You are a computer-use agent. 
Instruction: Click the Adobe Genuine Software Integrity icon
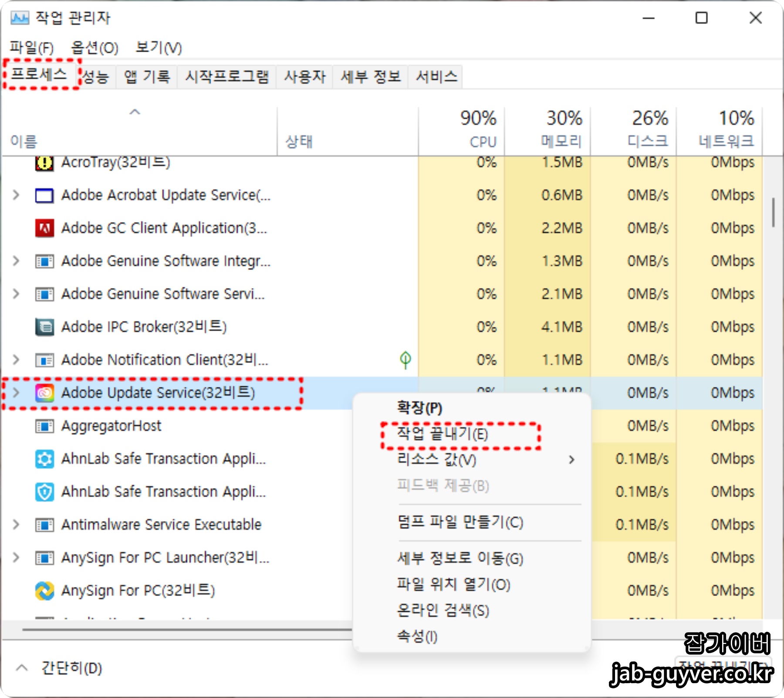point(44,261)
